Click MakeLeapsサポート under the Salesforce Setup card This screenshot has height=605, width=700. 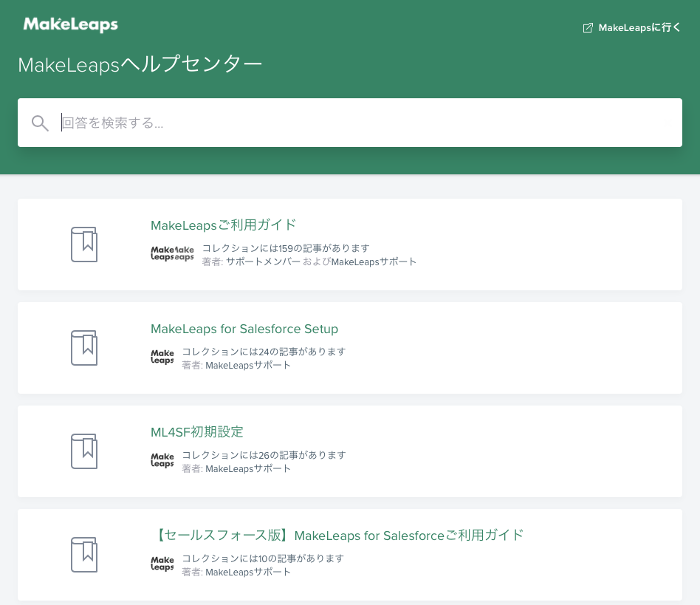point(248,365)
